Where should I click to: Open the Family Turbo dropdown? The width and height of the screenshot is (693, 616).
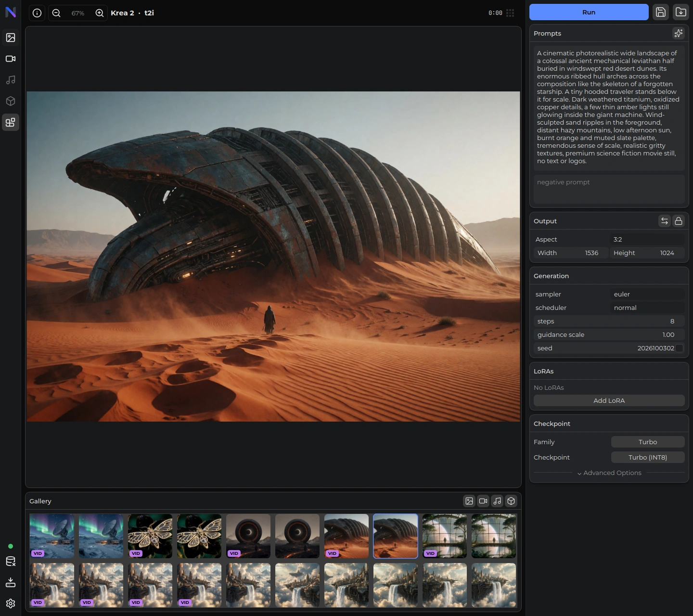[x=648, y=442]
